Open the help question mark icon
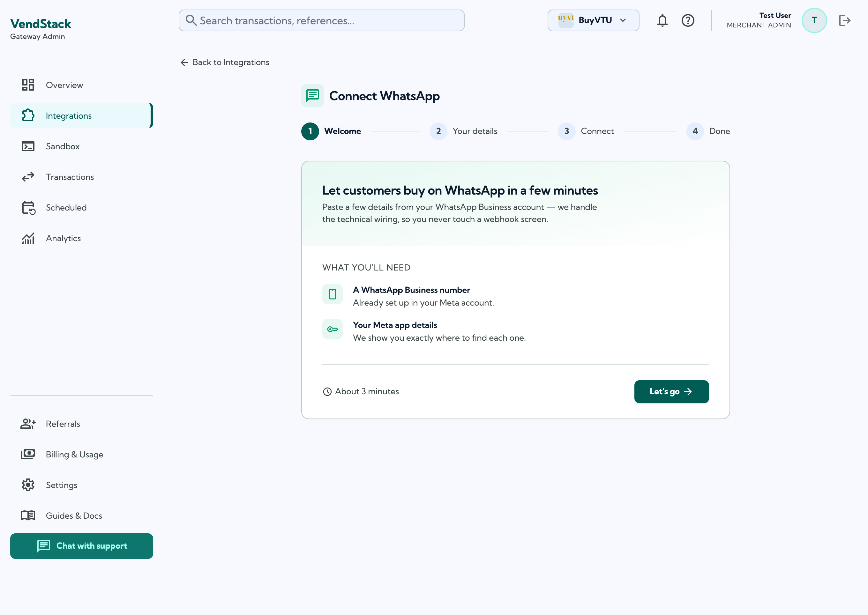868x615 pixels. (x=688, y=20)
